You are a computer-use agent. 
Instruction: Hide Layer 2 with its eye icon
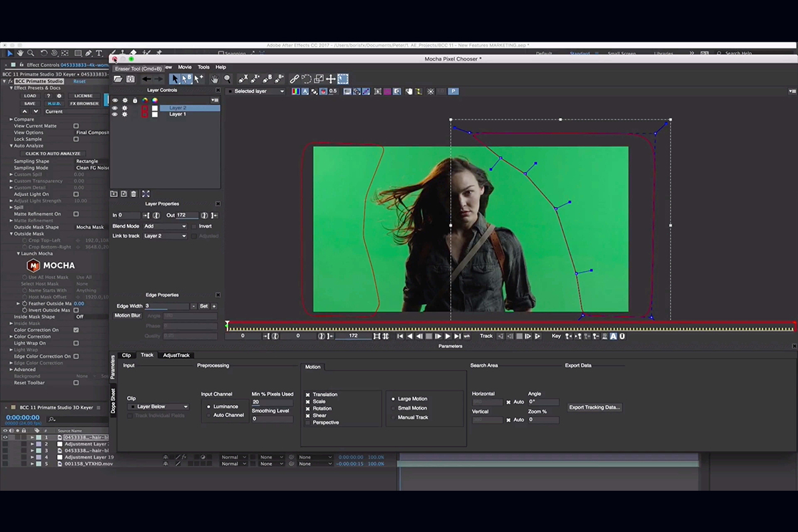click(114, 108)
